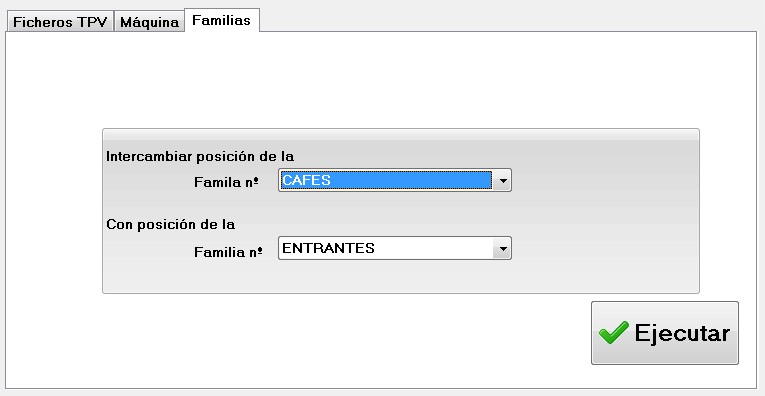Click the ENTRANTES combo box text
This screenshot has width=765, height=396.
tap(328, 248)
